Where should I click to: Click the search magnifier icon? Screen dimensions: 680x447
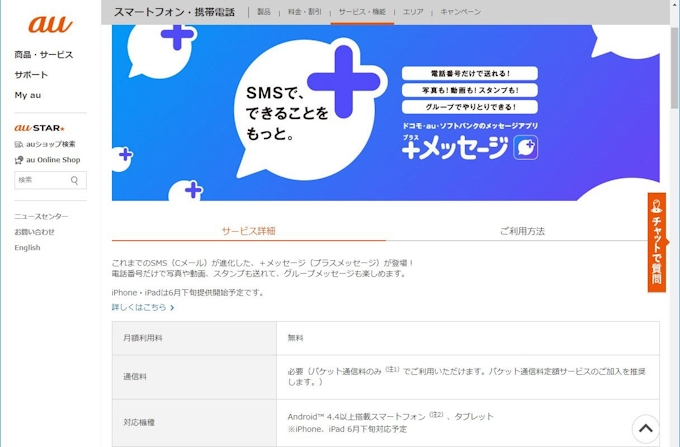pos(75,181)
